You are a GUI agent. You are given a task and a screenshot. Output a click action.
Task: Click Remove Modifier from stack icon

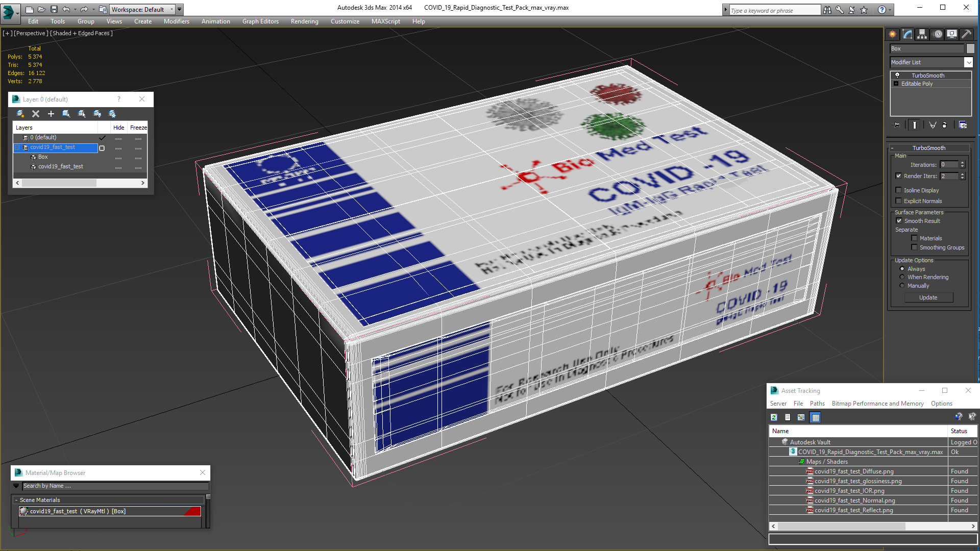[x=945, y=125]
